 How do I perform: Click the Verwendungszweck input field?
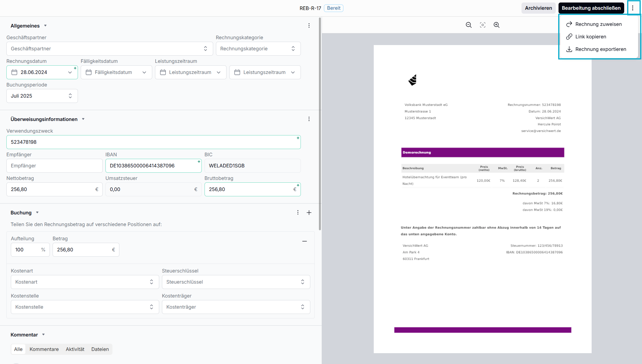154,142
